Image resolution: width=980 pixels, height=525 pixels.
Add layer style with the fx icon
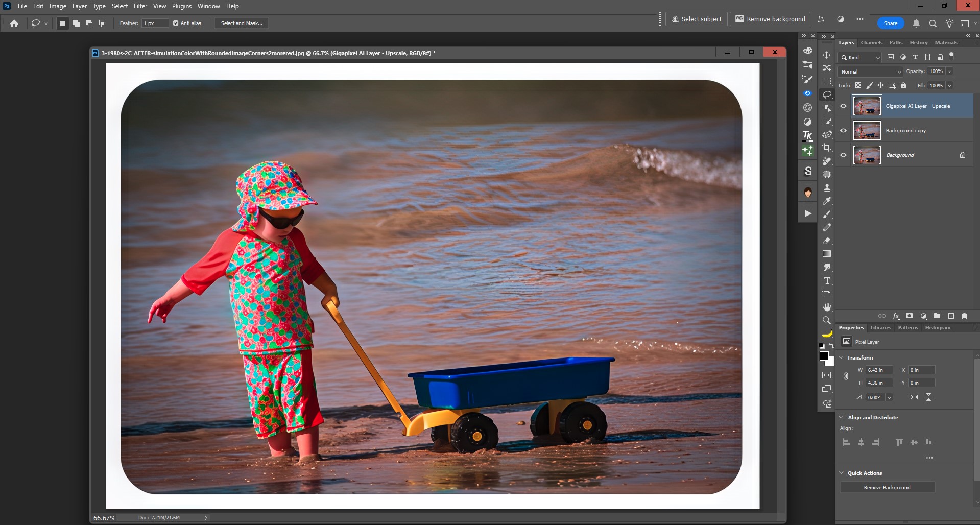pos(896,316)
